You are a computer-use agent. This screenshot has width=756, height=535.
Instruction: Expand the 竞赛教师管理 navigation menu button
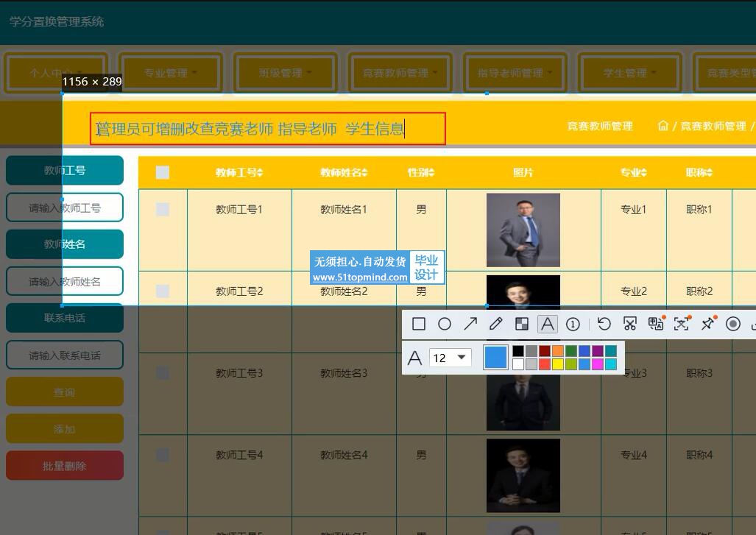[400, 73]
